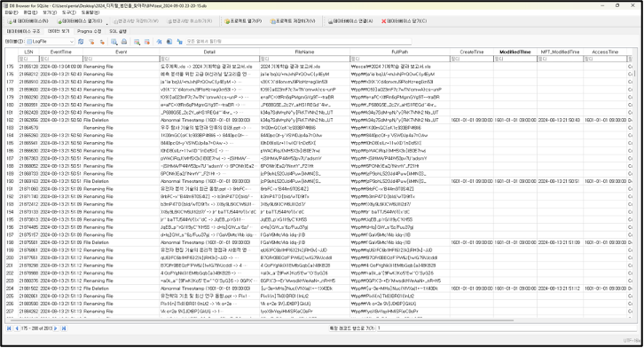Sort by the Detail column header

(209, 52)
